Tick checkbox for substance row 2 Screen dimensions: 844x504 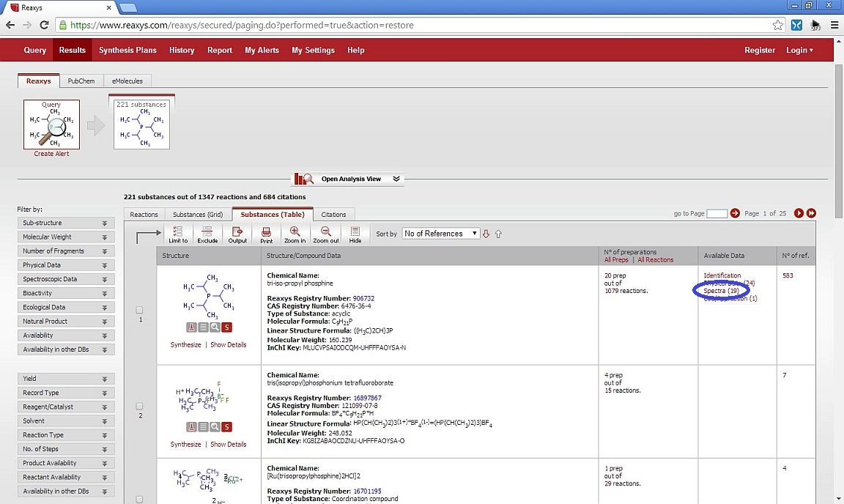(x=139, y=407)
